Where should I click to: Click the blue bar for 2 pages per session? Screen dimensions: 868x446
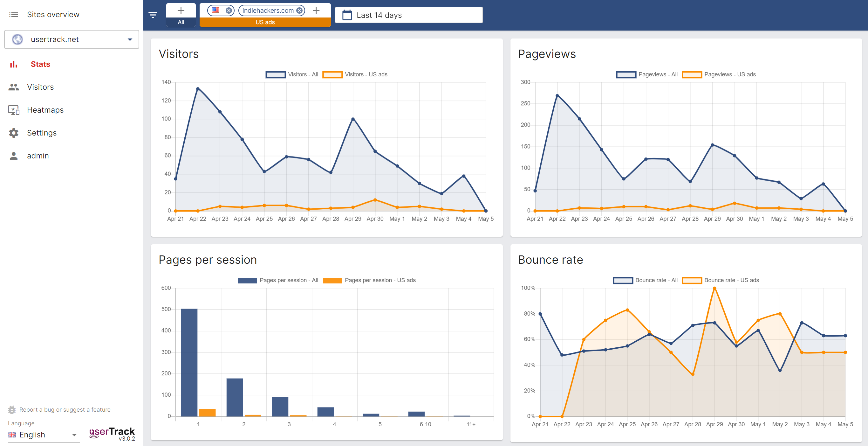click(x=235, y=397)
